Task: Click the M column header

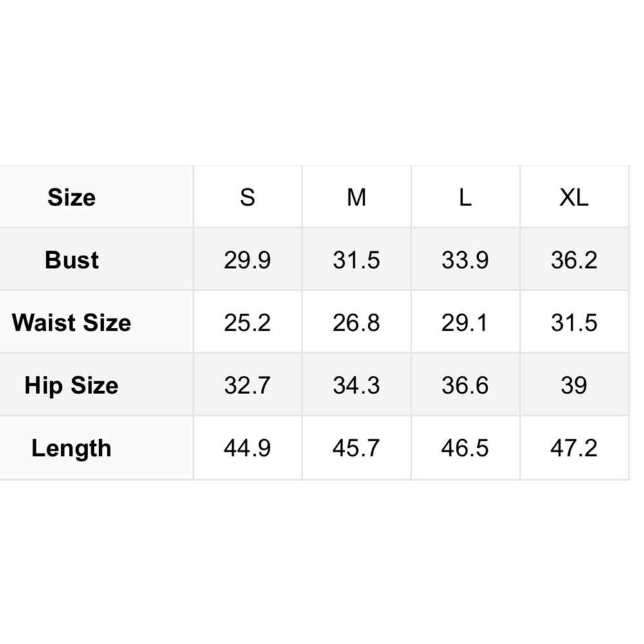Action: [356, 197]
